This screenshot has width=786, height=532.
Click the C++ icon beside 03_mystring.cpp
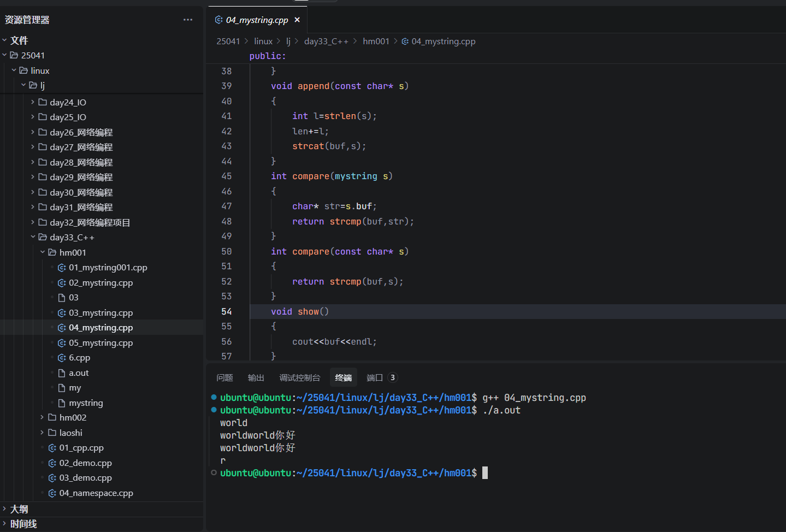[62, 313]
